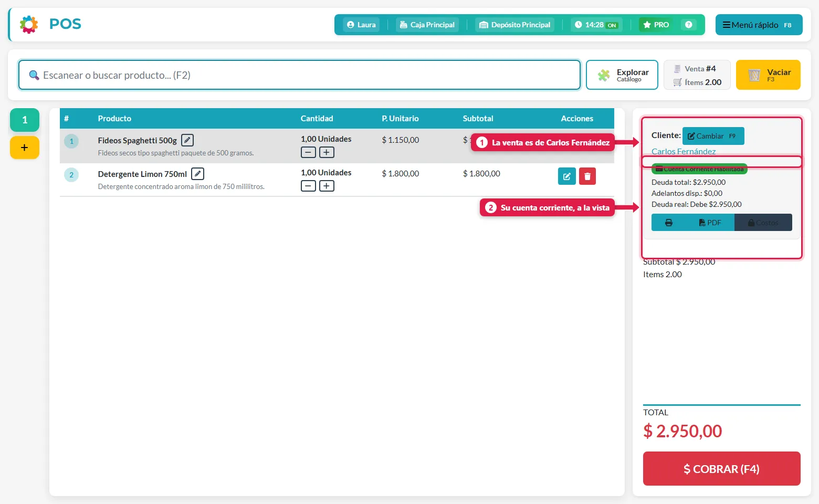Viewport: 819px width, 504px height.
Task: Charge the sale with COBRAR
Action: [722, 469]
